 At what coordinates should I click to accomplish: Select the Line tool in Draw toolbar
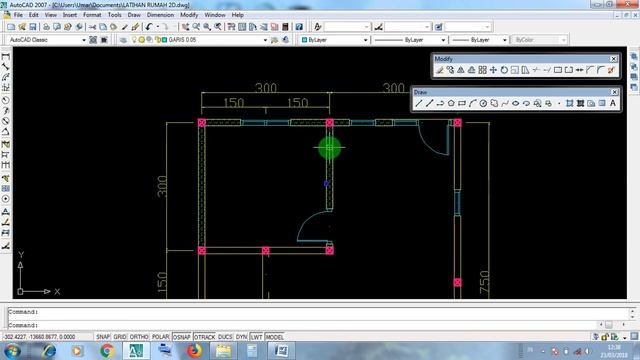tap(419, 104)
